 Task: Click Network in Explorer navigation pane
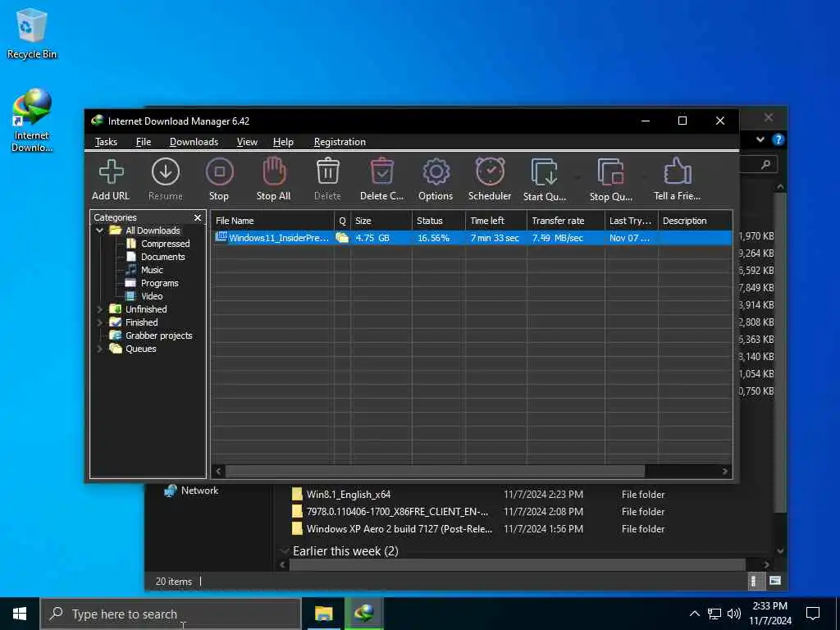[x=199, y=491]
